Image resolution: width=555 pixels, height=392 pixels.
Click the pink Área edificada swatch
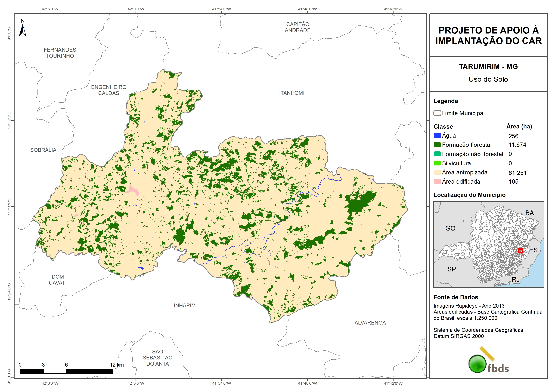point(437,182)
